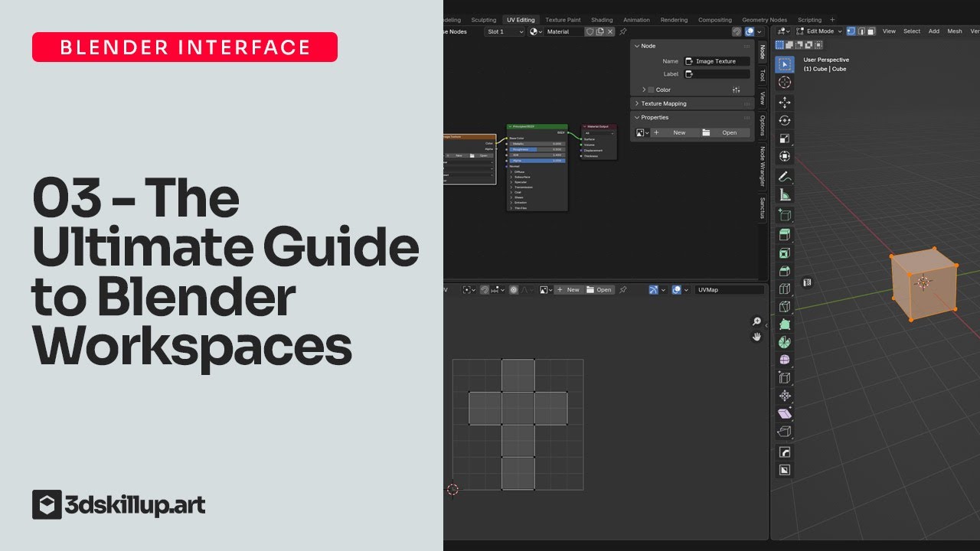The height and width of the screenshot is (551, 980).
Task: Unlink material with the X button
Action: point(610,31)
